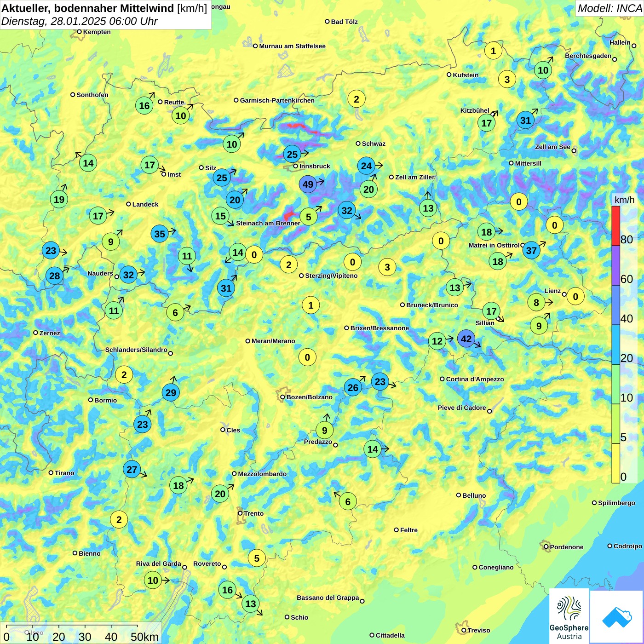Select the 27 km/h wind marker
644x644 pixels.
point(132,469)
